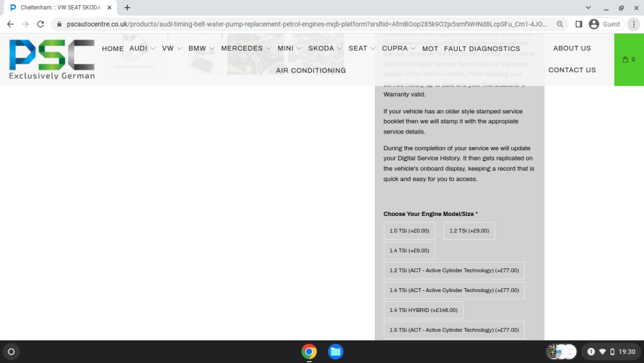Select 1.4 TSI (+£9.00) engine option

410,251
